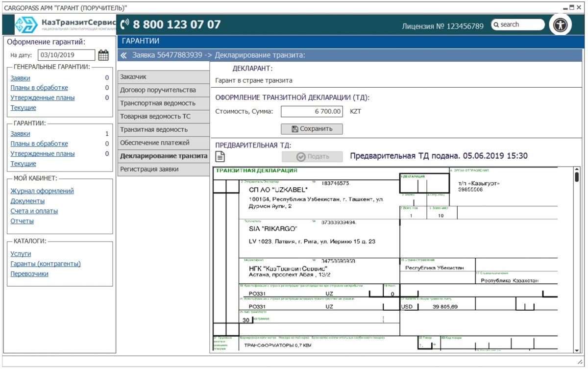588x369 pixels.
Task: Open the Журнал оформлений link
Action: tap(42, 191)
